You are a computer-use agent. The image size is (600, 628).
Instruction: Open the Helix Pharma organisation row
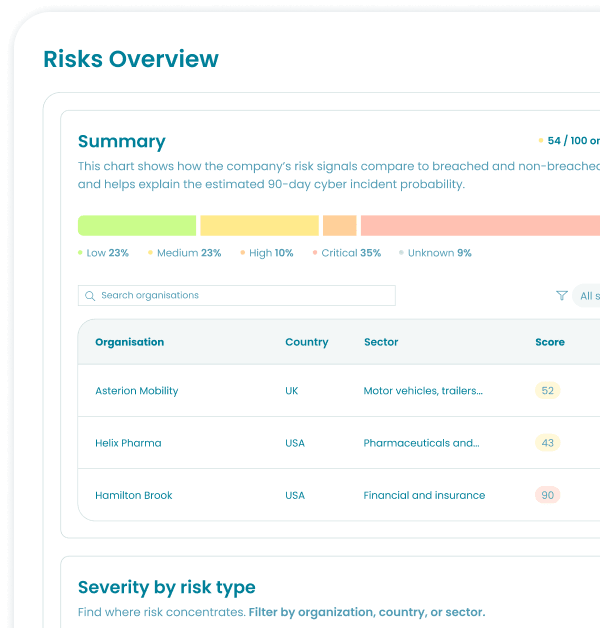(339, 443)
